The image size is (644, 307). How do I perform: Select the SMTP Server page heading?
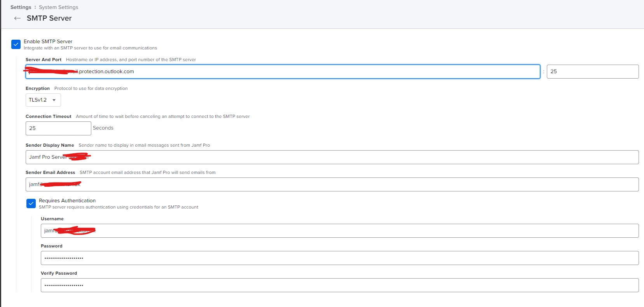[x=49, y=18]
